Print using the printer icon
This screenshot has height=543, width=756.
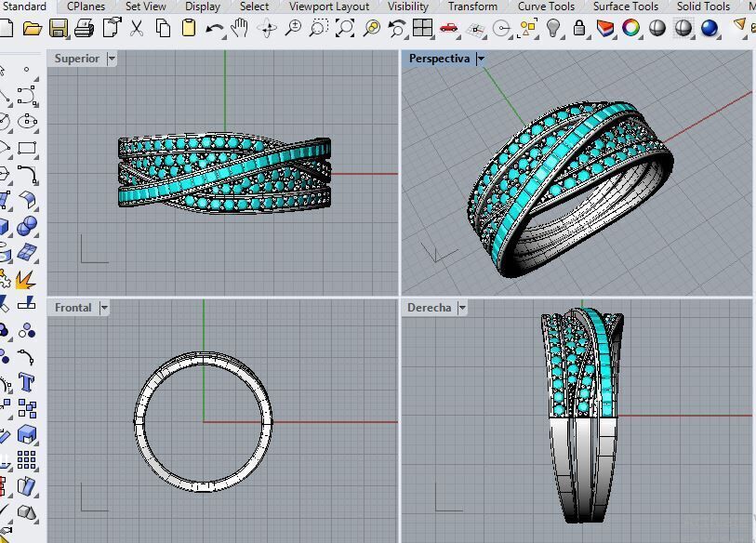[85, 29]
